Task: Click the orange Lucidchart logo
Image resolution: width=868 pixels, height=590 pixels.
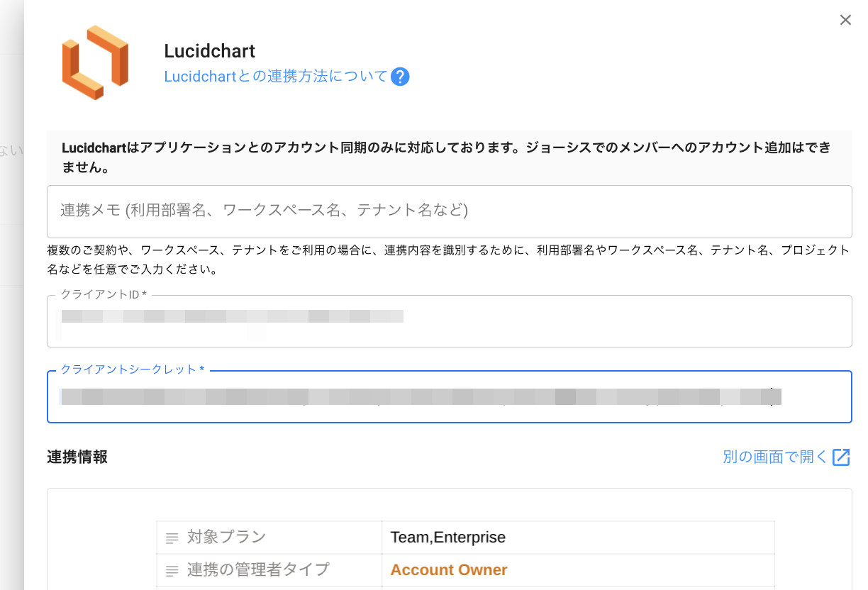Action: [95, 62]
